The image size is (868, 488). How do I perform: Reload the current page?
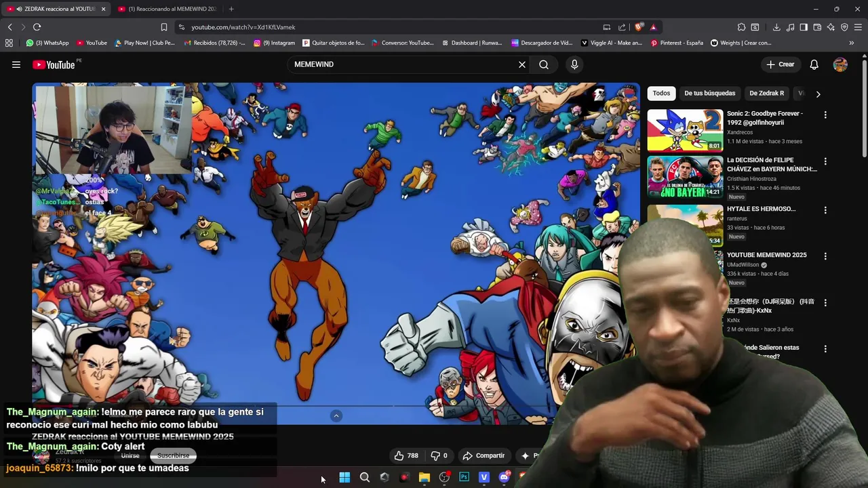coord(37,27)
